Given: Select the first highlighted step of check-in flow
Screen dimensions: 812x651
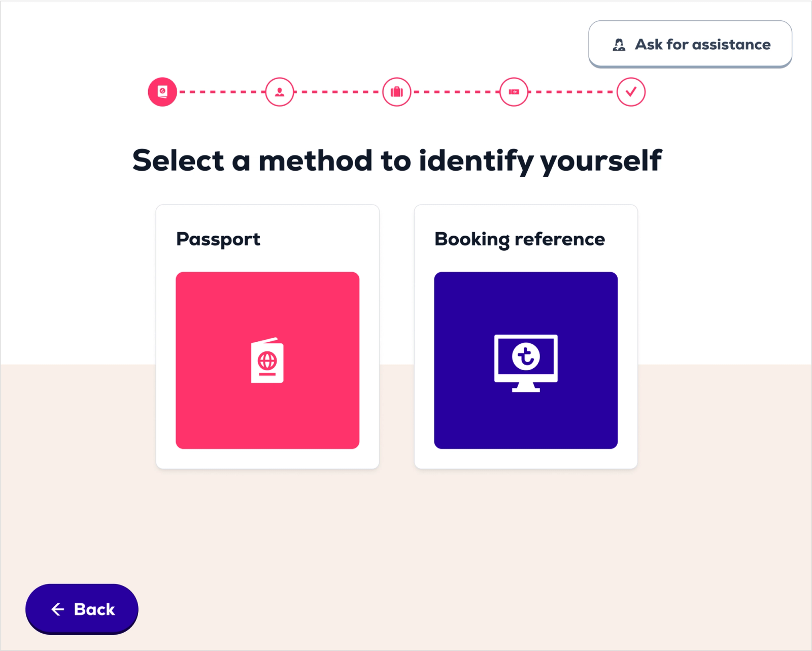Looking at the screenshot, I should [163, 92].
